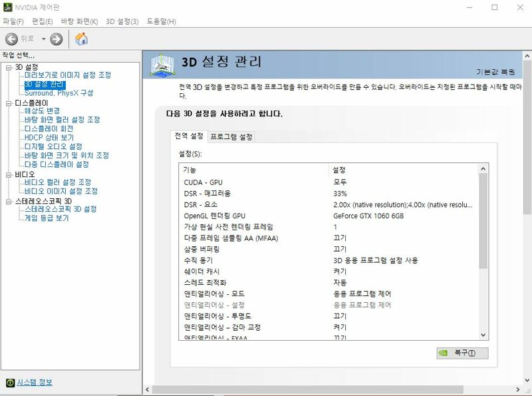The image size is (532, 396).
Task: Click the 기능 column header
Action: coord(254,170)
